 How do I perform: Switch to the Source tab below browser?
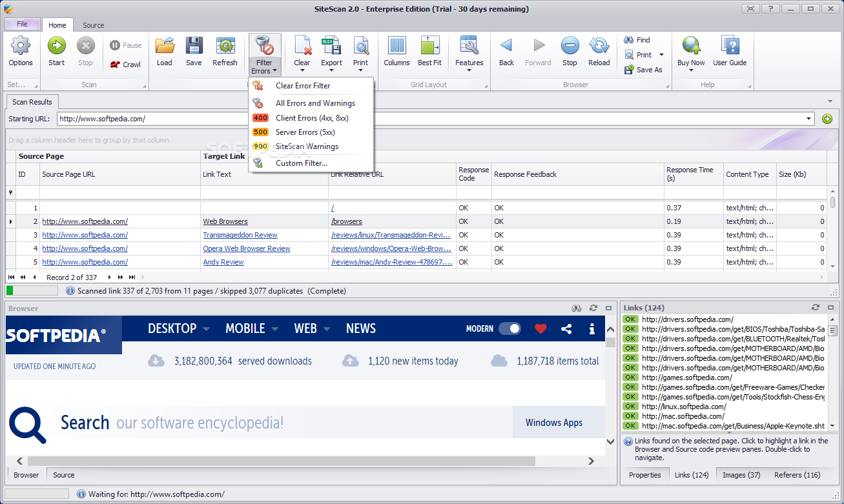pos(63,475)
